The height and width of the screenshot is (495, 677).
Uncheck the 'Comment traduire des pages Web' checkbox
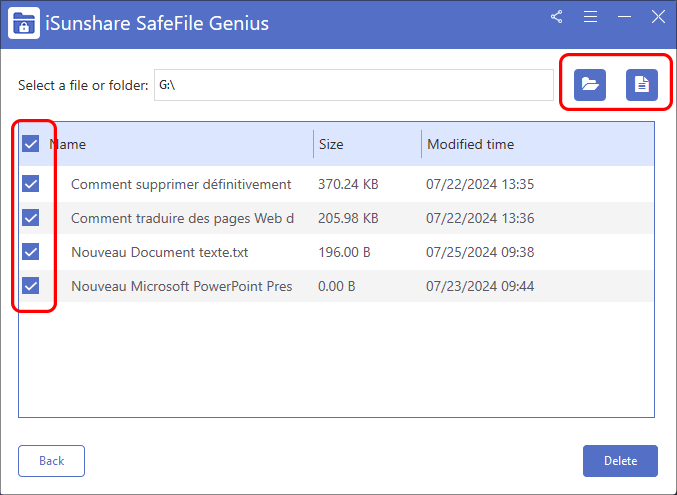click(x=31, y=218)
